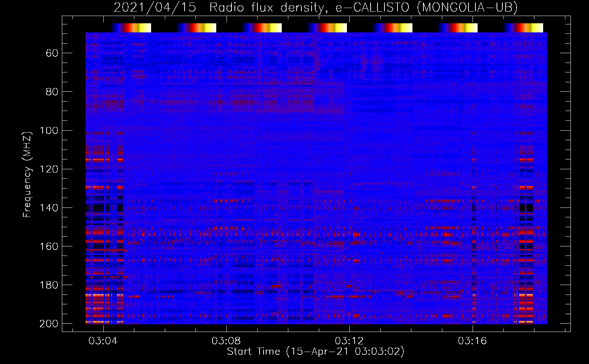This screenshot has width=589, height=364.
Task: Click the 200 MHz frequency tick label
Action: [x=49, y=324]
